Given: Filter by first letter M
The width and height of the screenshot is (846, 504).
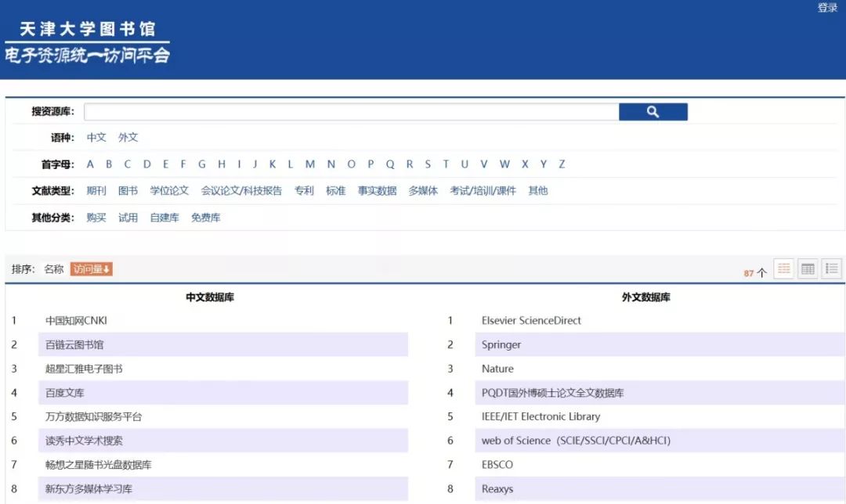Looking at the screenshot, I should coord(309,164).
